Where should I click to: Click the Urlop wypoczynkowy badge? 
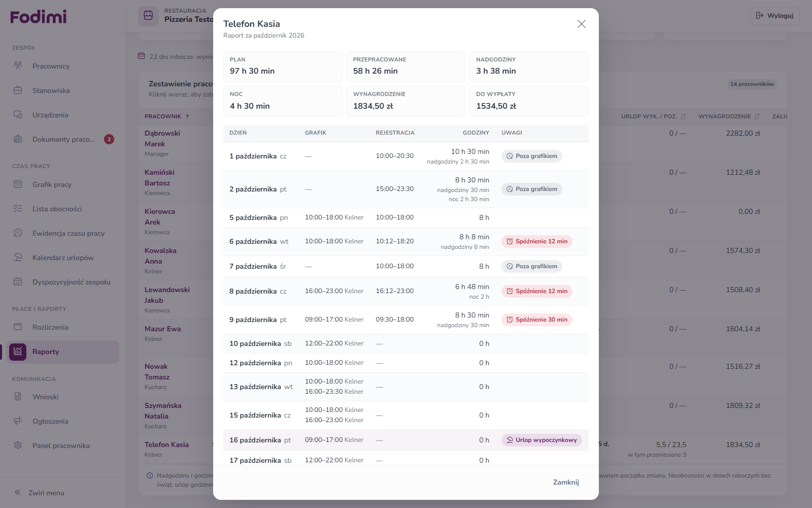pos(542,440)
